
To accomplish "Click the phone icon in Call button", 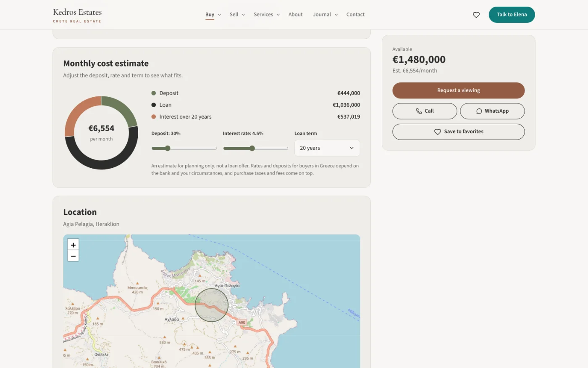I will point(419,111).
